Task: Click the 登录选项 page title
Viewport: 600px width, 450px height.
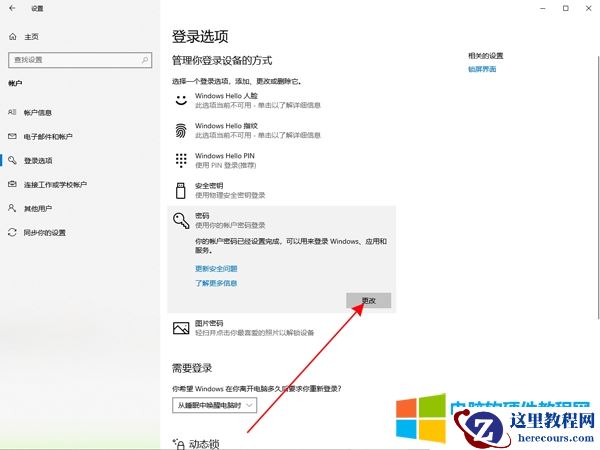Action: (x=200, y=37)
